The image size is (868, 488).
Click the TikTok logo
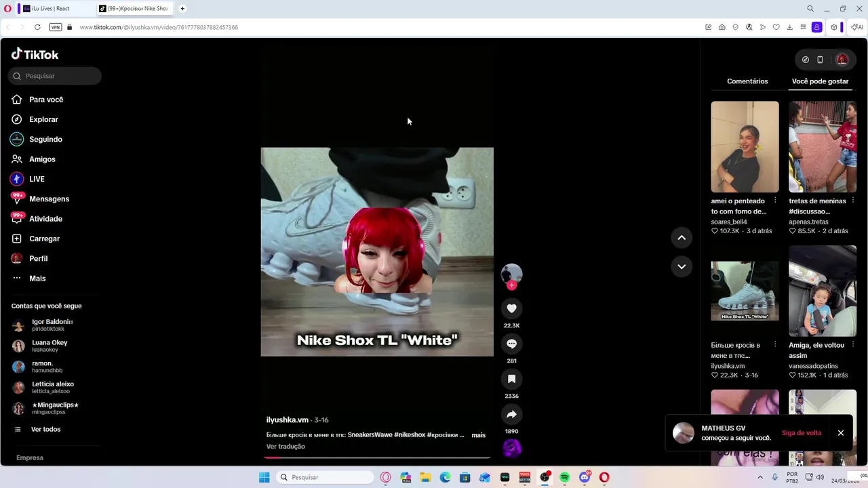point(35,54)
